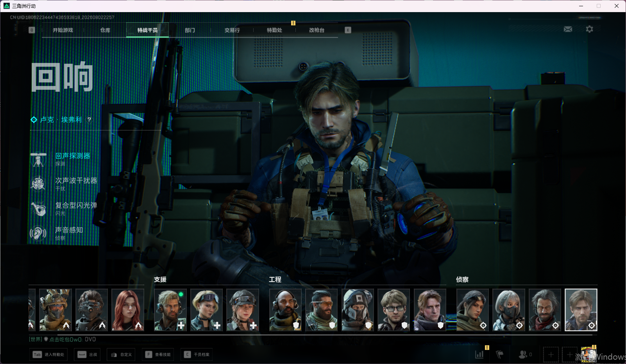Select the 复合型闪光弹 skill icon
The image size is (626, 364).
tap(38, 209)
